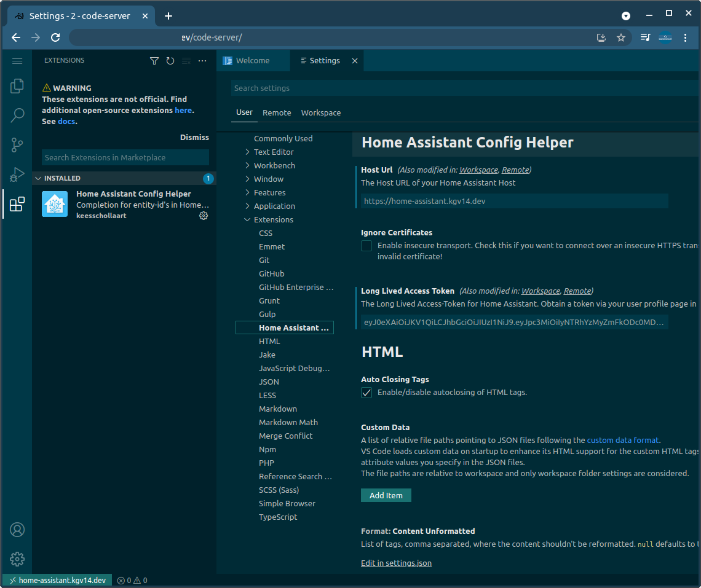701x588 pixels.
Task: Switch to the Welcome editor tab
Action: (252, 61)
